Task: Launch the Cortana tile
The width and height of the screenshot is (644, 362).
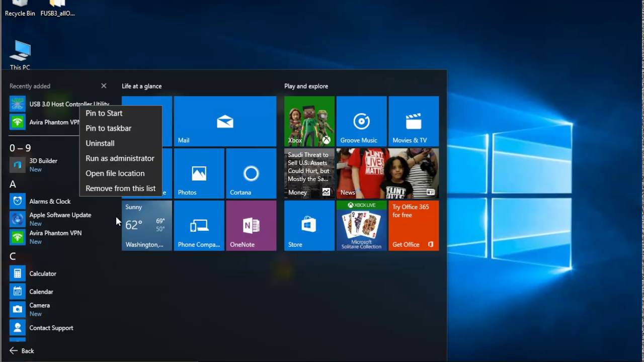Action: click(x=251, y=173)
